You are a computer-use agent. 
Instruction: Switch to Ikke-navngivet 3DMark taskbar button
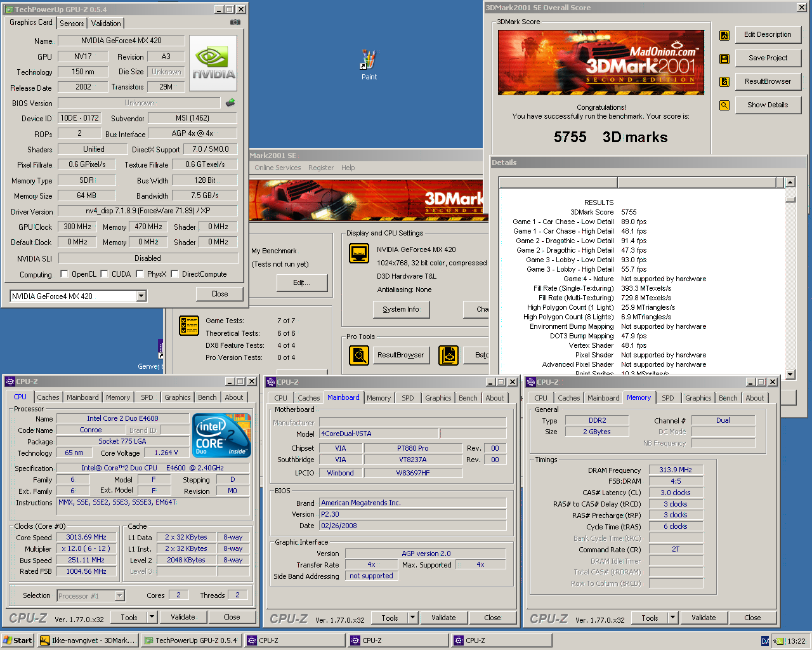[x=88, y=640]
